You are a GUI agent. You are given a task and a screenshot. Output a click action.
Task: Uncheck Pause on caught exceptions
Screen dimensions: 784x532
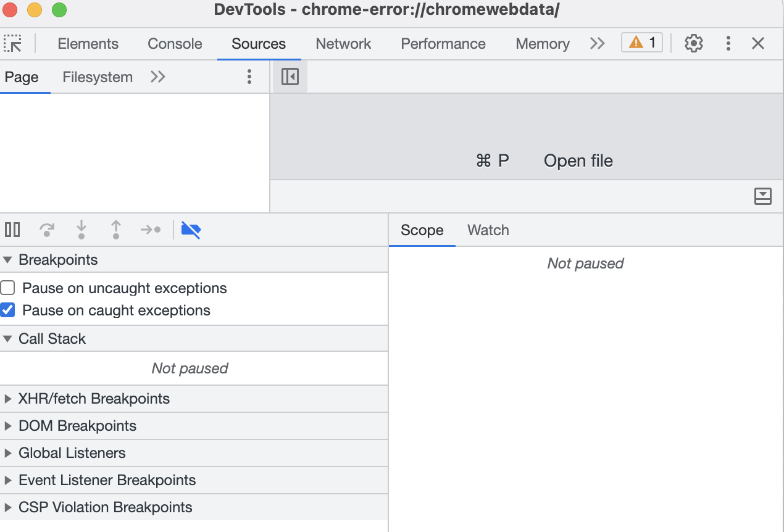(7, 310)
